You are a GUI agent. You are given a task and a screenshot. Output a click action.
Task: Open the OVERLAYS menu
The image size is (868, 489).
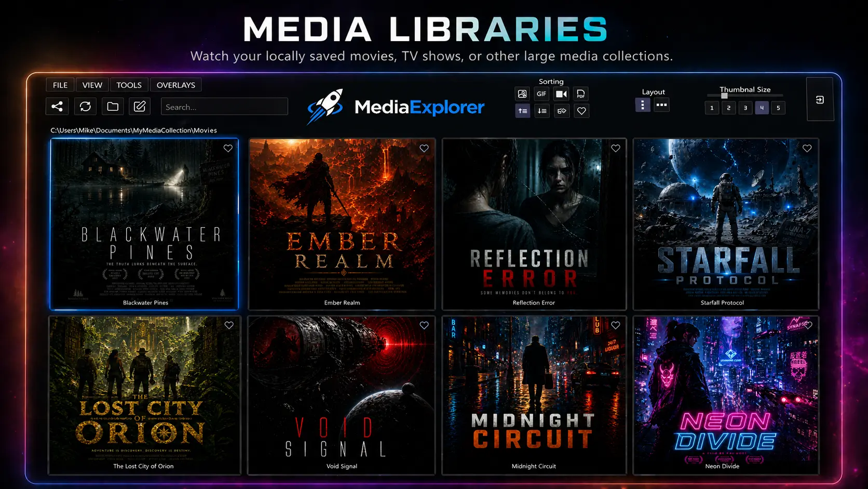click(x=176, y=85)
